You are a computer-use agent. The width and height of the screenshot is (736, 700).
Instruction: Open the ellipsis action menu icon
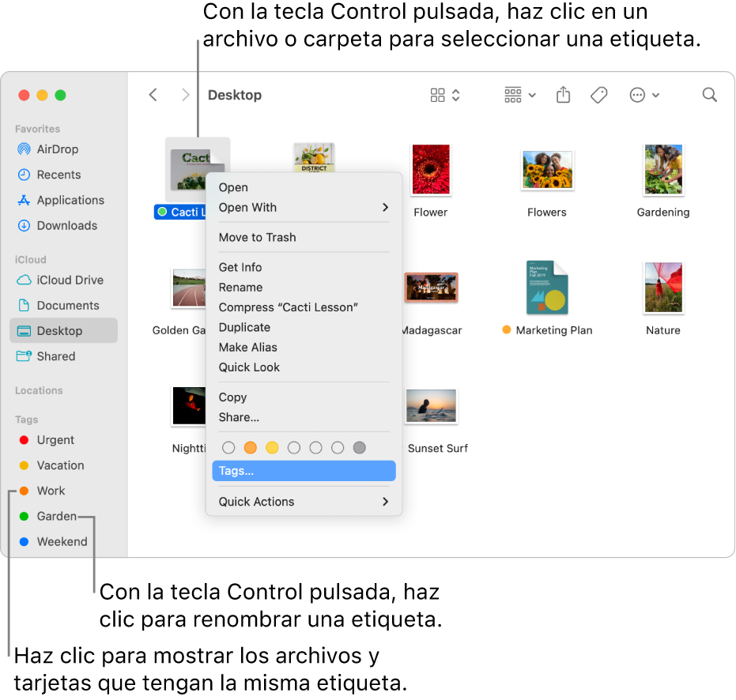pos(637,96)
